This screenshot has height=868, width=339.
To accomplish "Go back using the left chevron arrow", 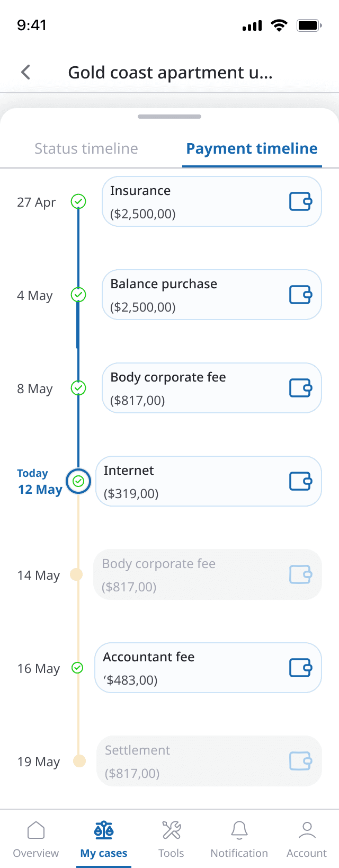I will pos(25,72).
